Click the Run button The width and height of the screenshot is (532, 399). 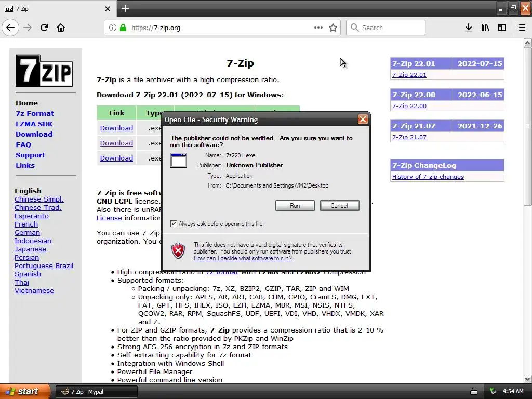point(295,206)
